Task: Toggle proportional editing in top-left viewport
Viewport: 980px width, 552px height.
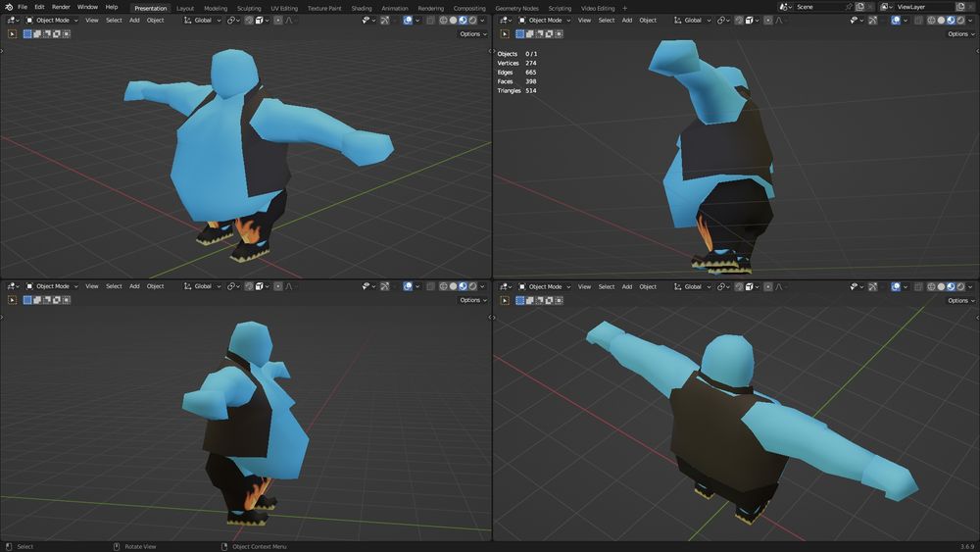Action: point(278,21)
